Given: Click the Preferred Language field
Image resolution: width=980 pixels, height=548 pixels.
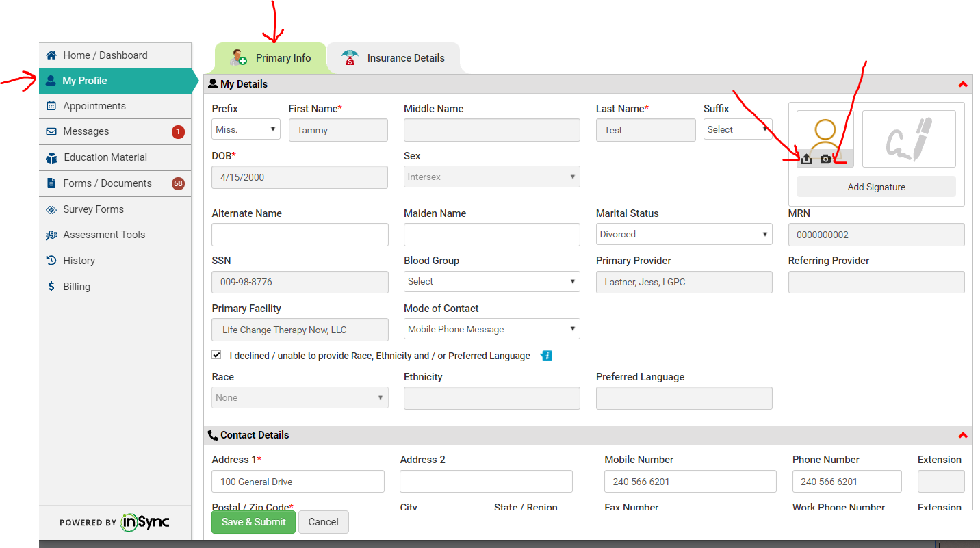Looking at the screenshot, I should [x=684, y=398].
